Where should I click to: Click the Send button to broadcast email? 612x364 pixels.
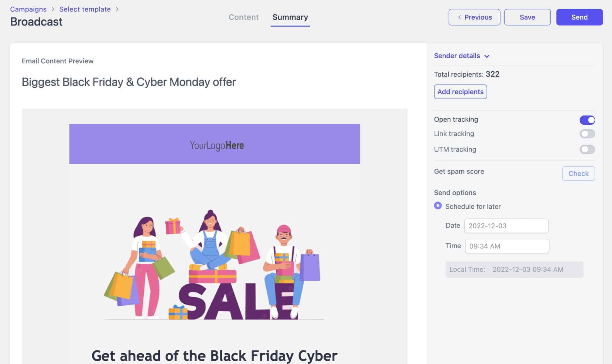[579, 17]
